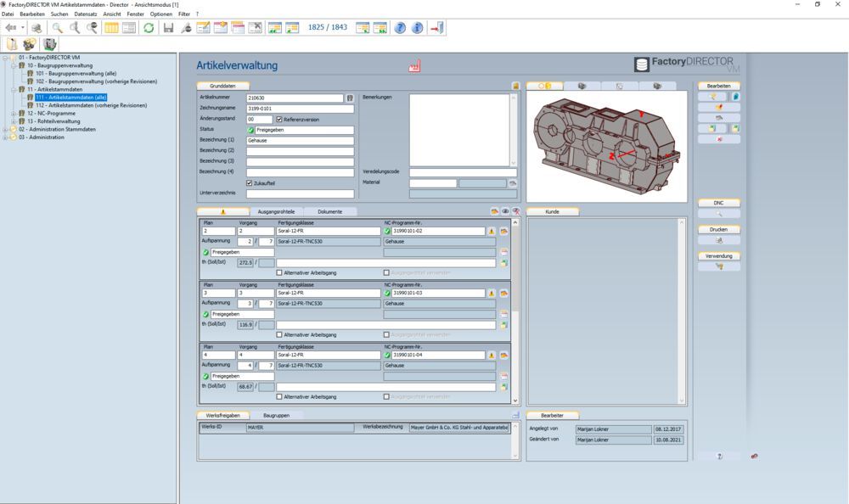Open the Datei menu
849x504 pixels.
coord(8,14)
